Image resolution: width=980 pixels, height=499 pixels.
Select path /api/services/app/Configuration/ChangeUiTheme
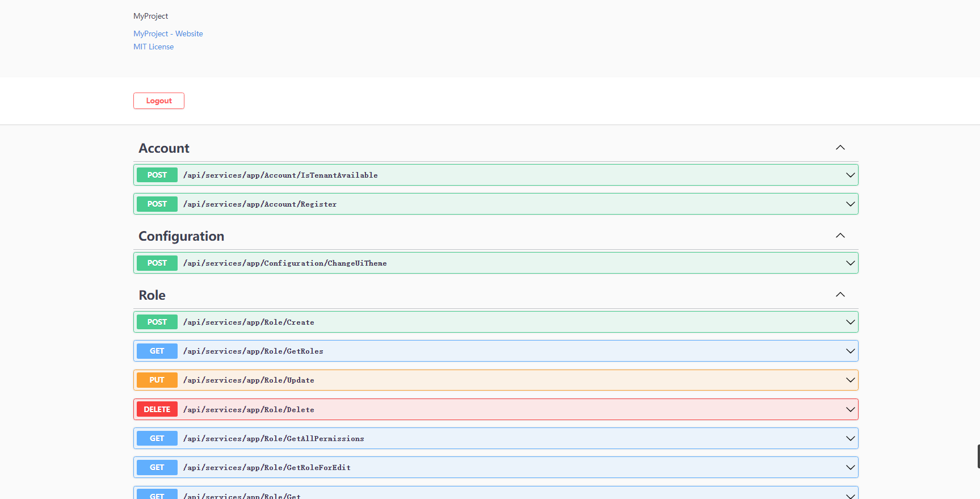pos(285,263)
